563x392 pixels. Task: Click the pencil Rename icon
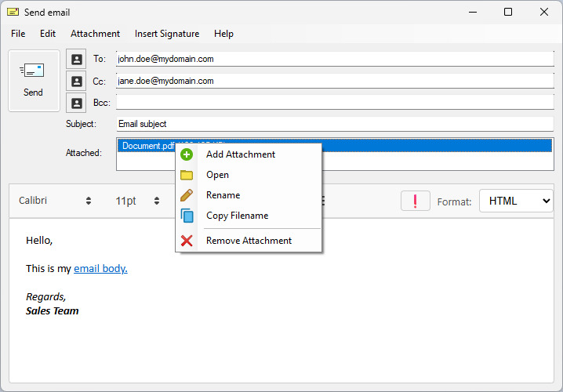click(187, 195)
